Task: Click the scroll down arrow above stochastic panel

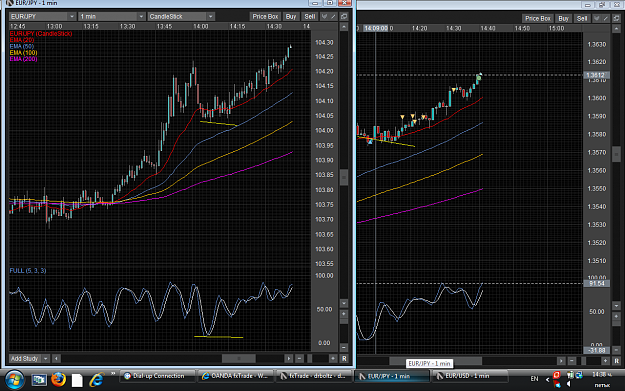Action: [344, 303]
